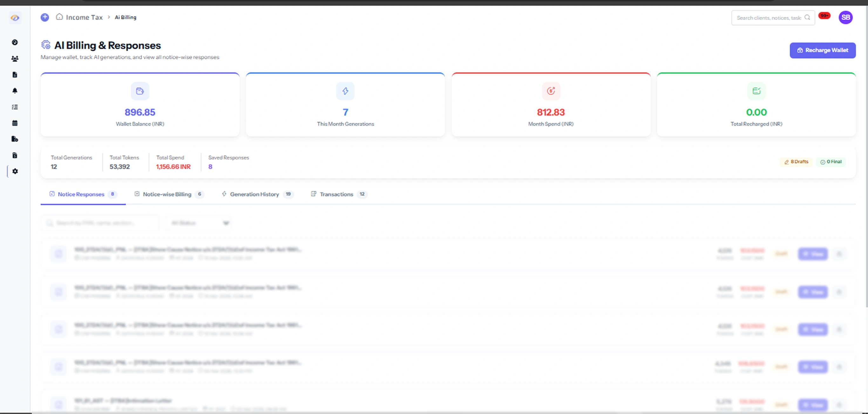The width and height of the screenshot is (868, 414).
Task: Switch to Notice-wise Billing tab
Action: click(167, 194)
